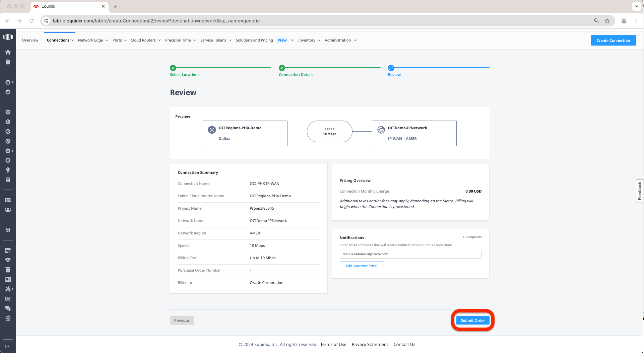Expand the Network Edge dropdown

[x=93, y=40]
